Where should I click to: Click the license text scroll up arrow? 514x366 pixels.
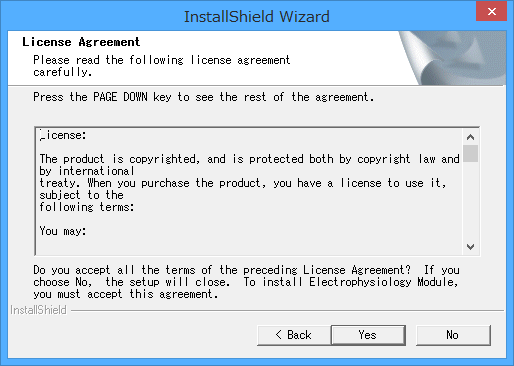pyautogui.click(x=470, y=137)
